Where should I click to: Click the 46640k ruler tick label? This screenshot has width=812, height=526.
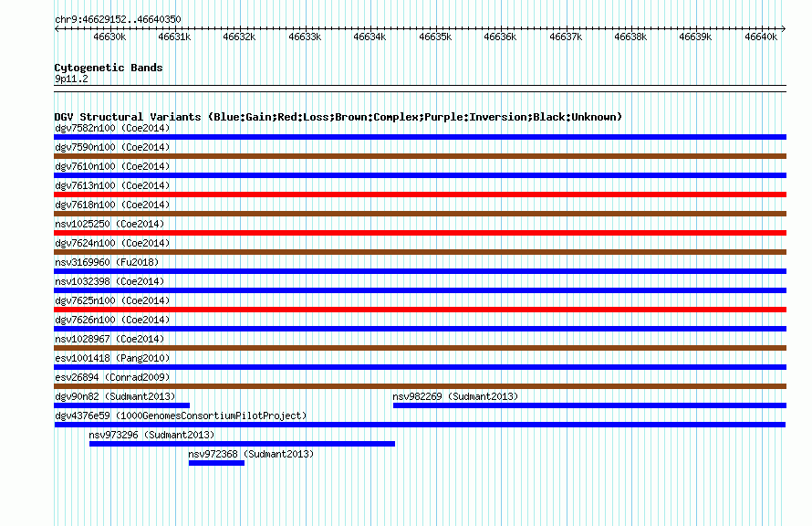[761, 37]
